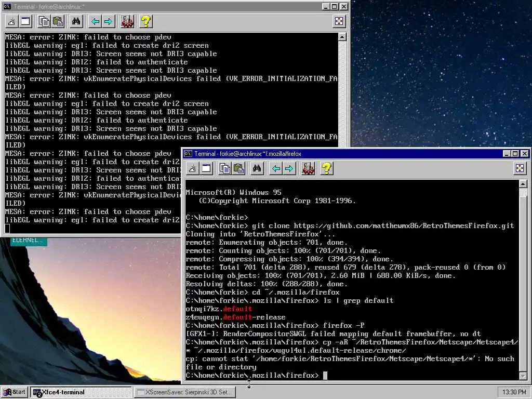
Task: Maximize the background terminal window
Action: (x=334, y=6)
